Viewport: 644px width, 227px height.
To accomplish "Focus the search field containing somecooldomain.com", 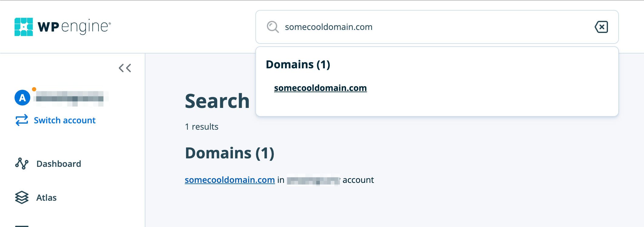I will (x=424, y=27).
